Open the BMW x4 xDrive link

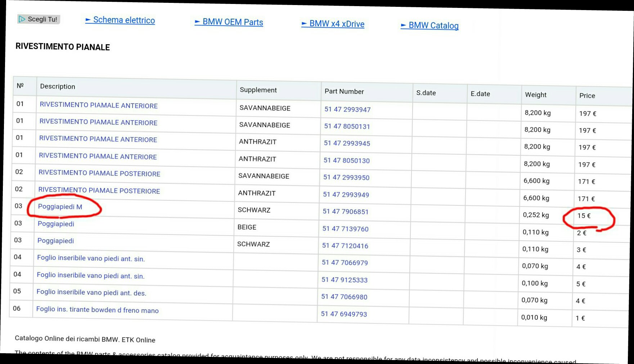click(x=333, y=24)
